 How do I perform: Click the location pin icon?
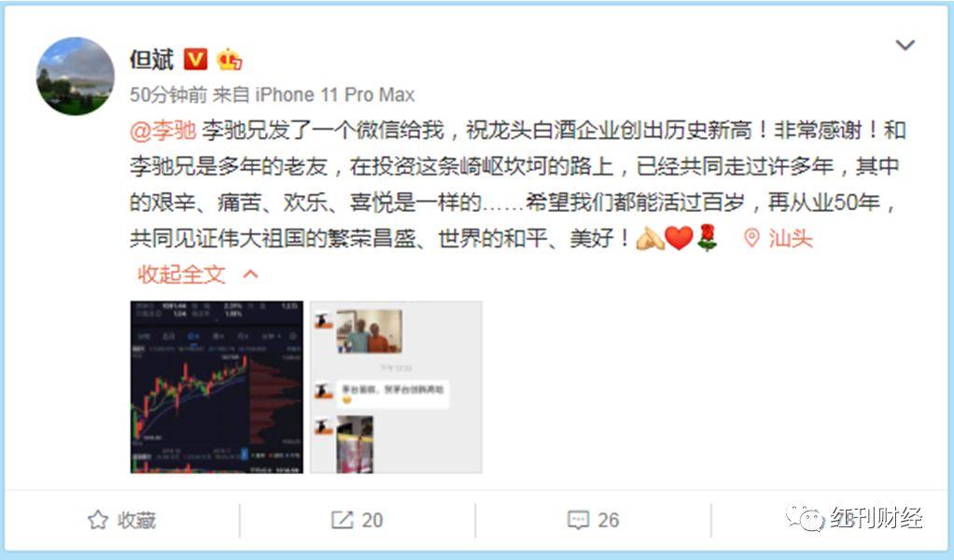pos(752,238)
